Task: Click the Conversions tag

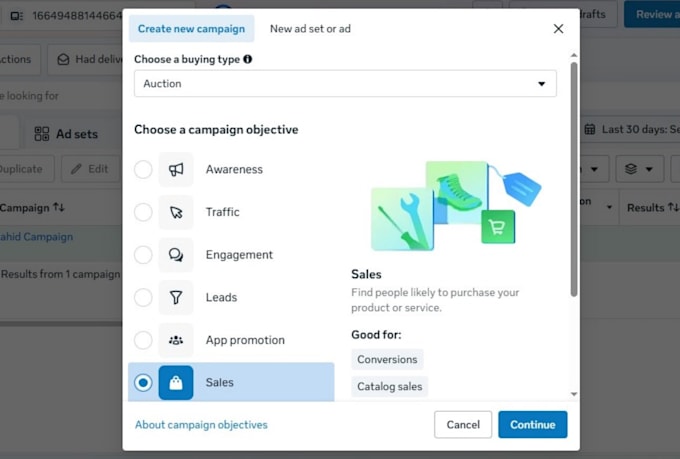Action: [x=387, y=359]
